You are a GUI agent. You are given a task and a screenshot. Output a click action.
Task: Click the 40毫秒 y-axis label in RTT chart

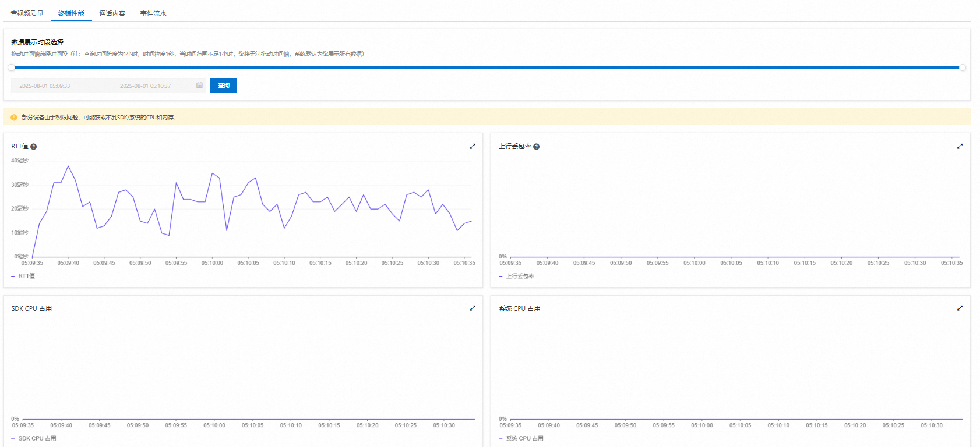20,161
